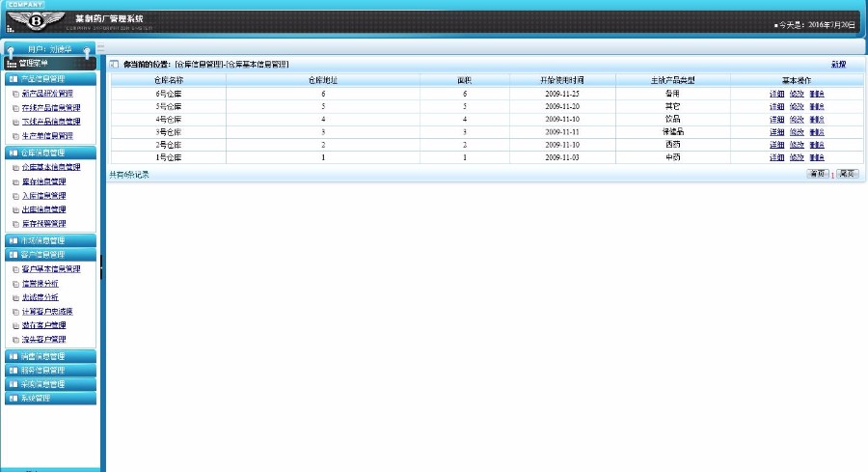
Task: Click the small icon before 下线产品信息管理
Action: [x=15, y=122]
